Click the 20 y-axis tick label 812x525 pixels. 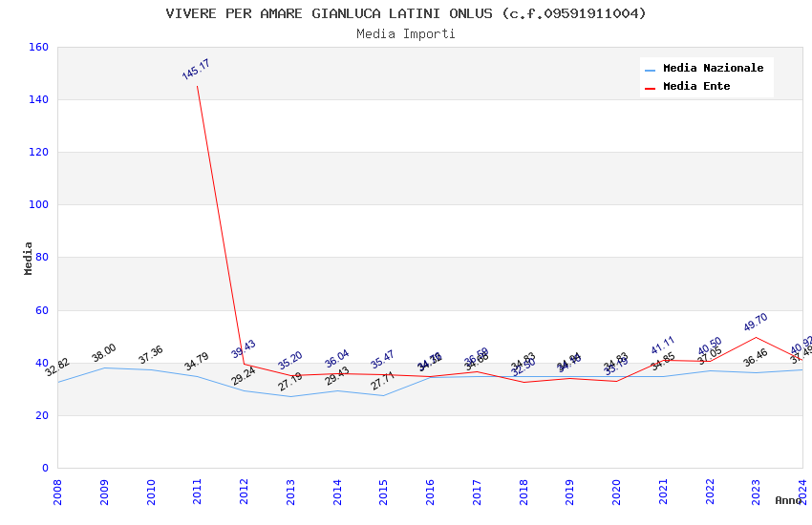[x=42, y=415]
